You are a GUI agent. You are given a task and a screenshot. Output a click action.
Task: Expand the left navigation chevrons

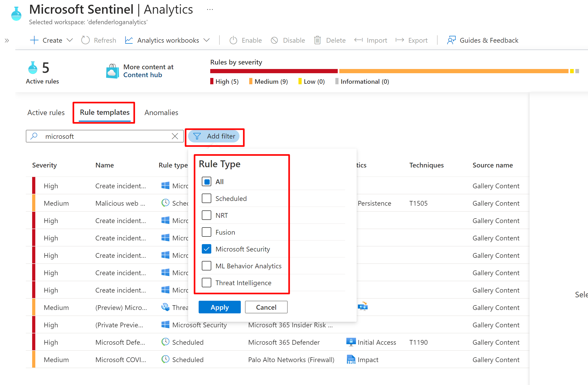(x=7, y=41)
